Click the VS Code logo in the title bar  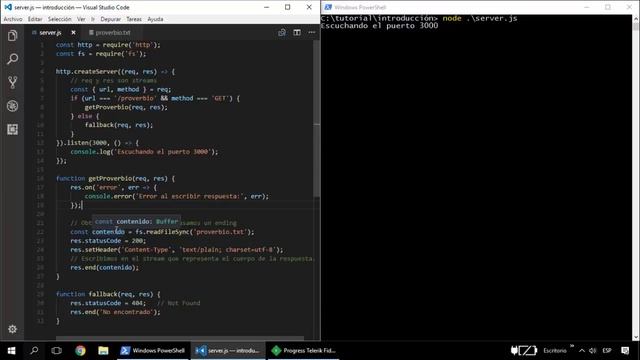[x=8, y=7]
